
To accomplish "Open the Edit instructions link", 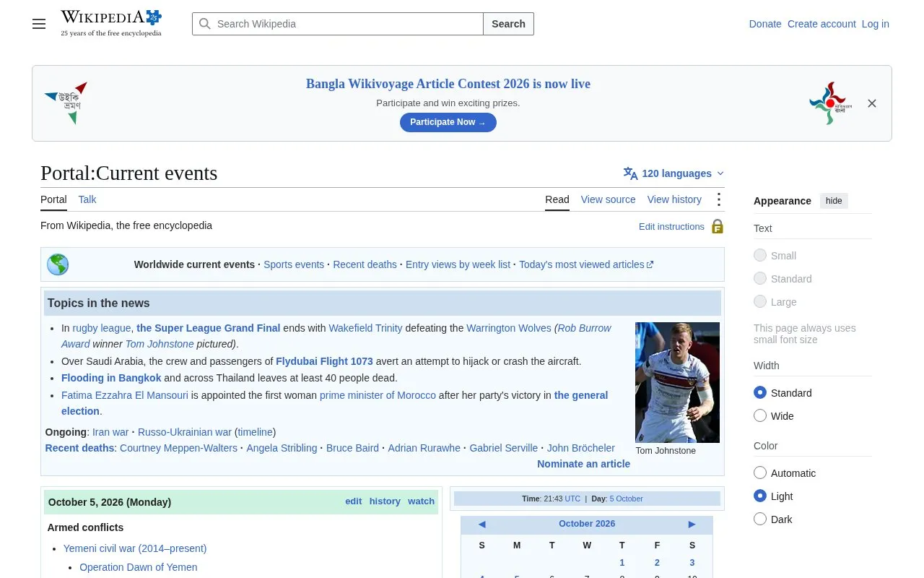I will [671, 226].
